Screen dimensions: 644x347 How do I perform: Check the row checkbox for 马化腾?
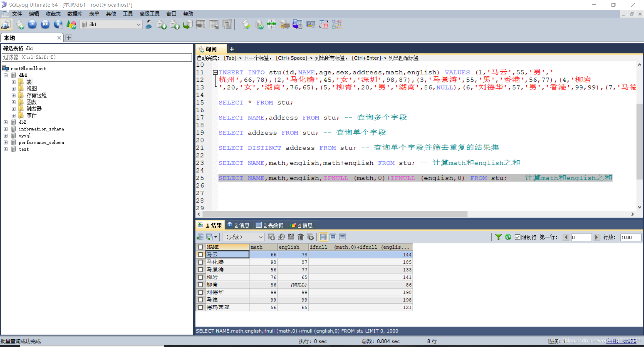coord(200,262)
